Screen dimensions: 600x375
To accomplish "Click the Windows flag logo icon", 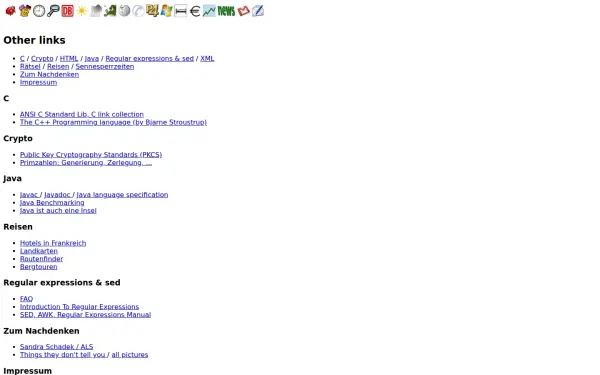I will click(x=166, y=11).
